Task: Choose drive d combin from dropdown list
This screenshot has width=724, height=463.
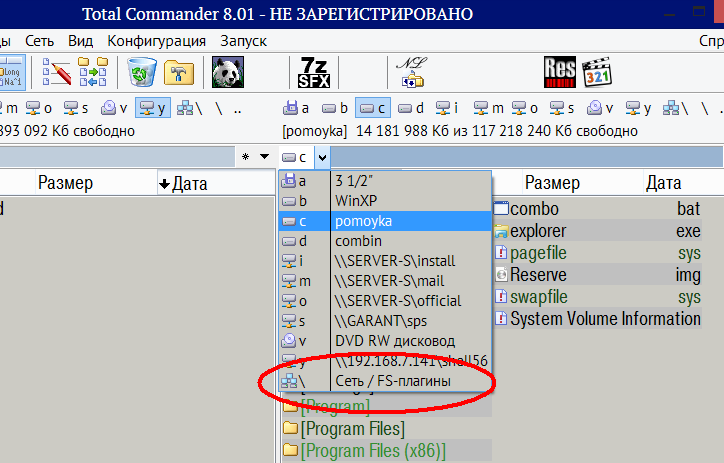Action: point(385,241)
